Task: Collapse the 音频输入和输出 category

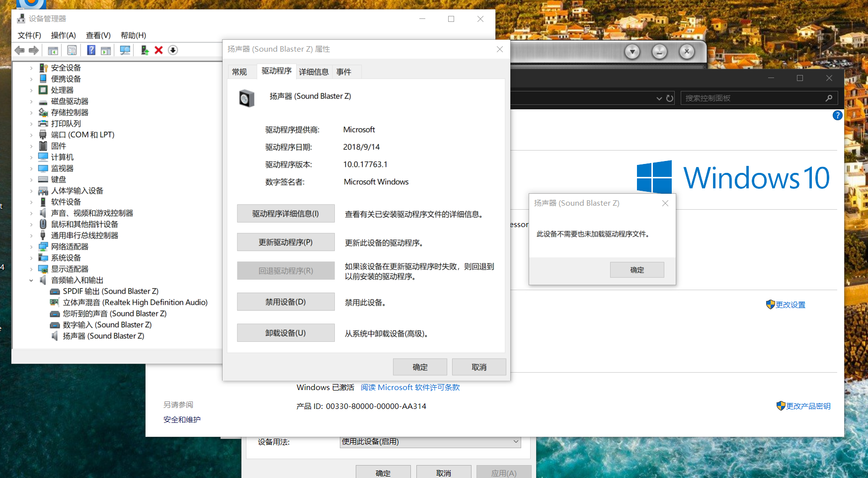Action: [x=31, y=280]
